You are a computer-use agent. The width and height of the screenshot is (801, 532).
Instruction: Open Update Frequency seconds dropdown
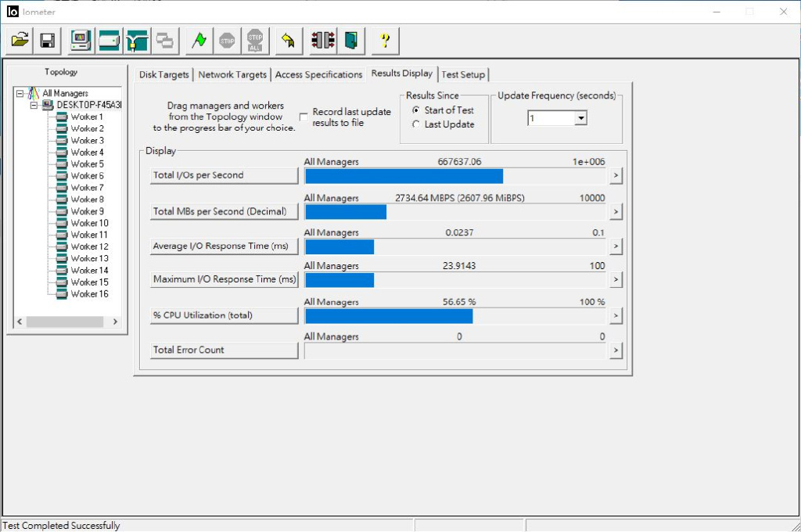580,118
